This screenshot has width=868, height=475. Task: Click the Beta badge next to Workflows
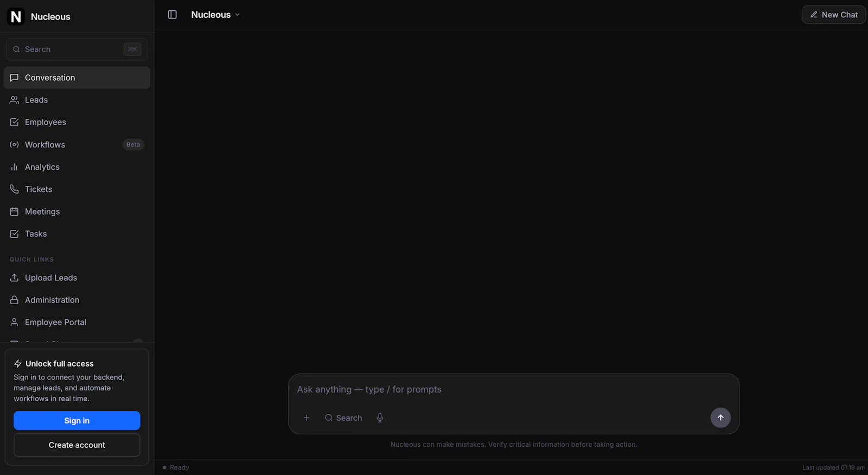pos(133,145)
